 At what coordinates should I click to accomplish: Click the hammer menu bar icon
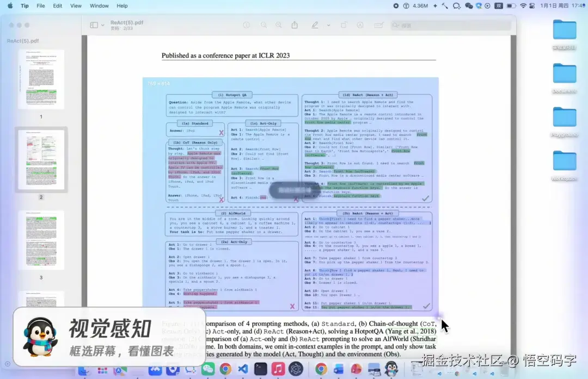point(445,5)
